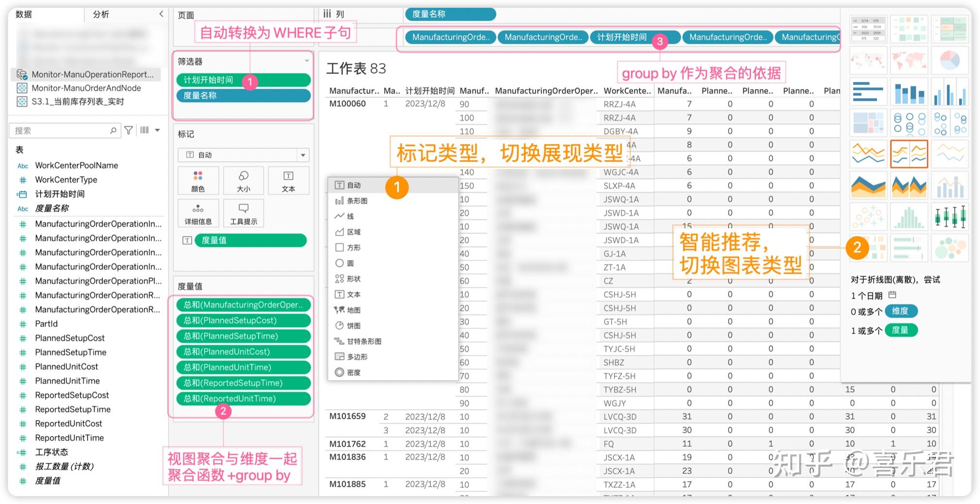The height and width of the screenshot is (504, 980).
Task: Select the 文本 (Text) mark property
Action: [x=288, y=181]
